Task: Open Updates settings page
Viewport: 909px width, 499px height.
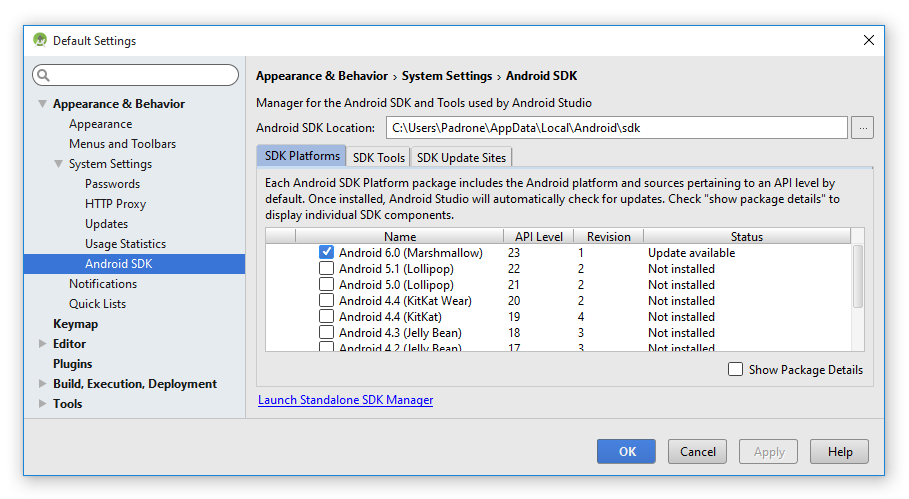Action: click(106, 224)
